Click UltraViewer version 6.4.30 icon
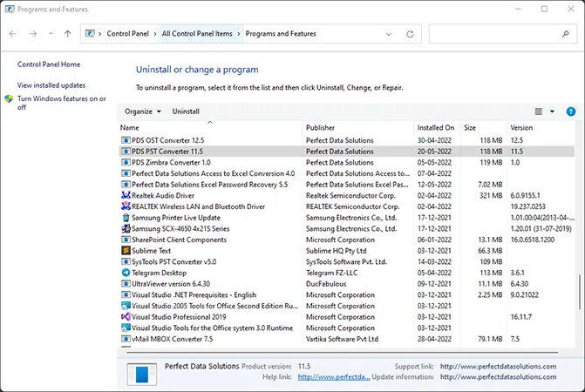585x392 pixels. pyautogui.click(x=126, y=284)
